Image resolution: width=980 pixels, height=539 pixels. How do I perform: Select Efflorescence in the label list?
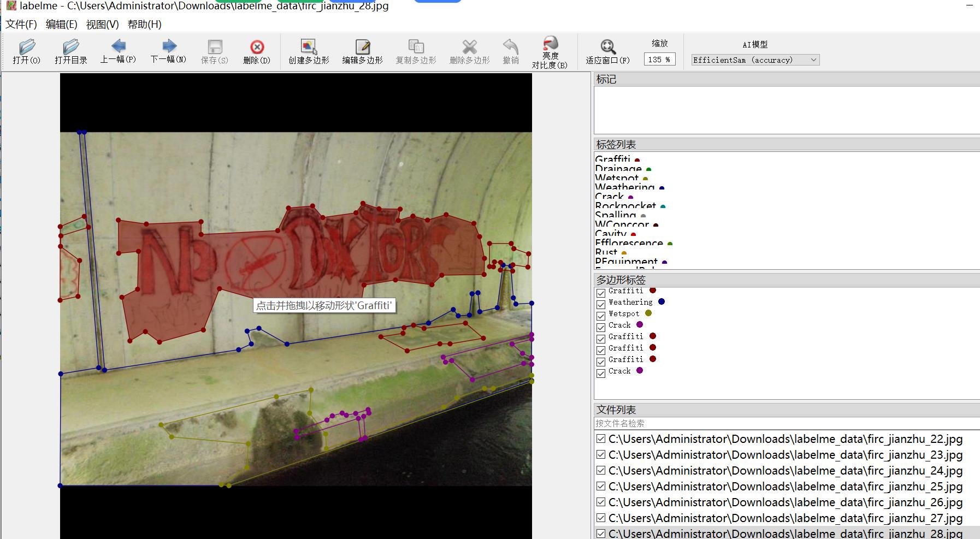(x=629, y=243)
